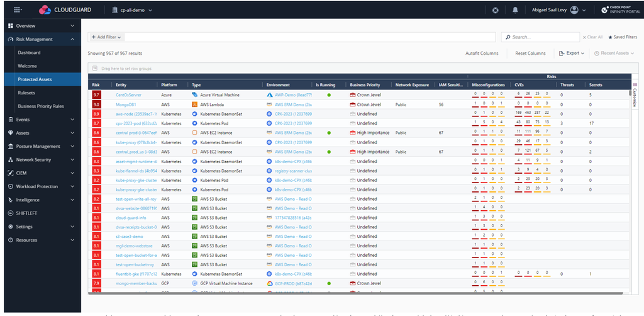The width and height of the screenshot is (644, 316).
Task: Click Autofit Columns
Action: click(x=482, y=54)
